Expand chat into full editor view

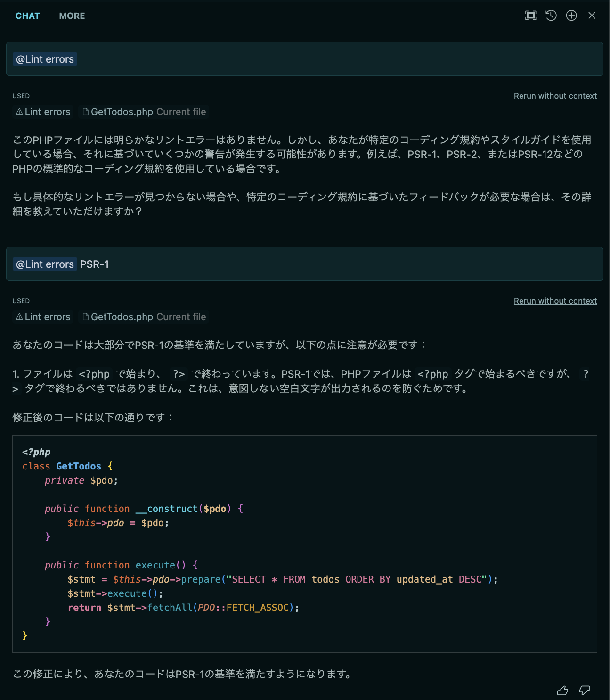point(530,15)
